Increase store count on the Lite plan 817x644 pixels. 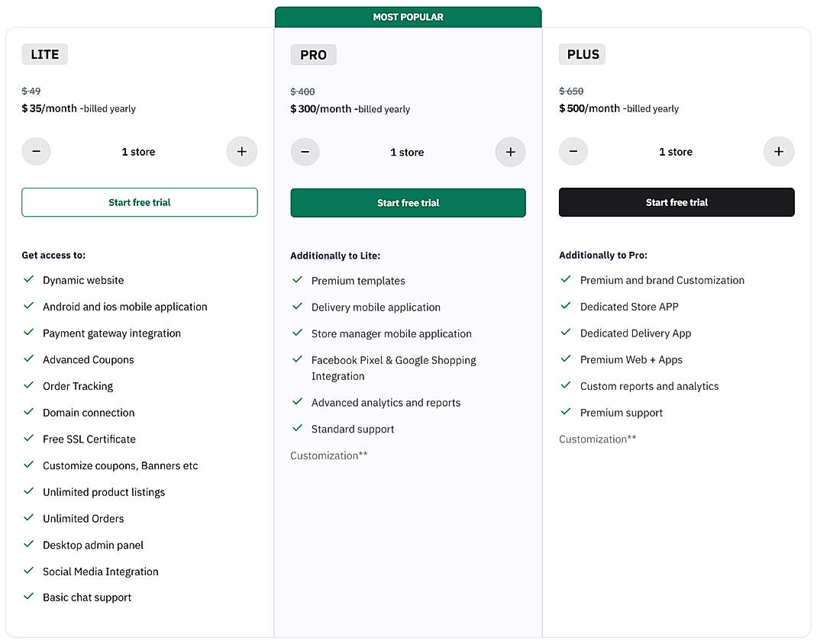[241, 151]
